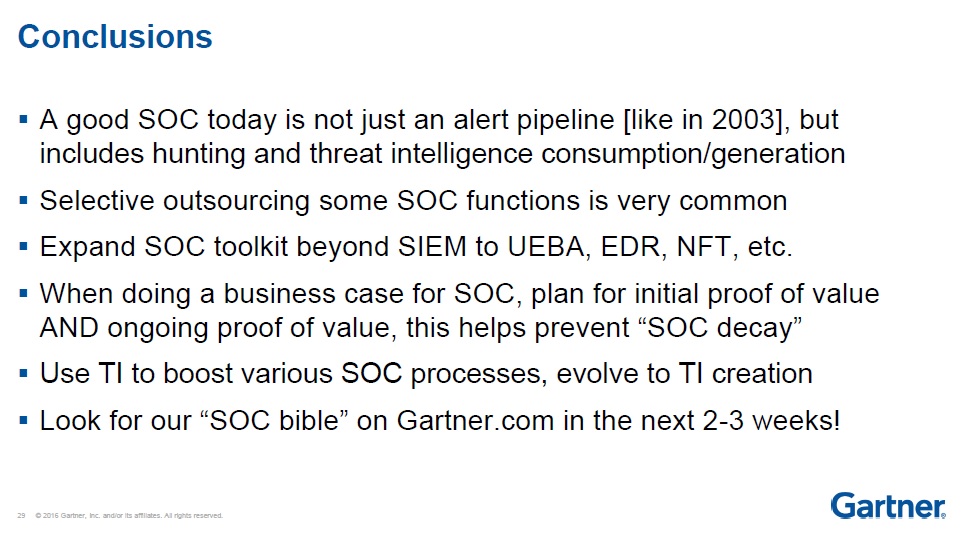This screenshot has height=541, width=967.
Task: Click the 2016 Gartner copyright notice
Action: pos(129,515)
